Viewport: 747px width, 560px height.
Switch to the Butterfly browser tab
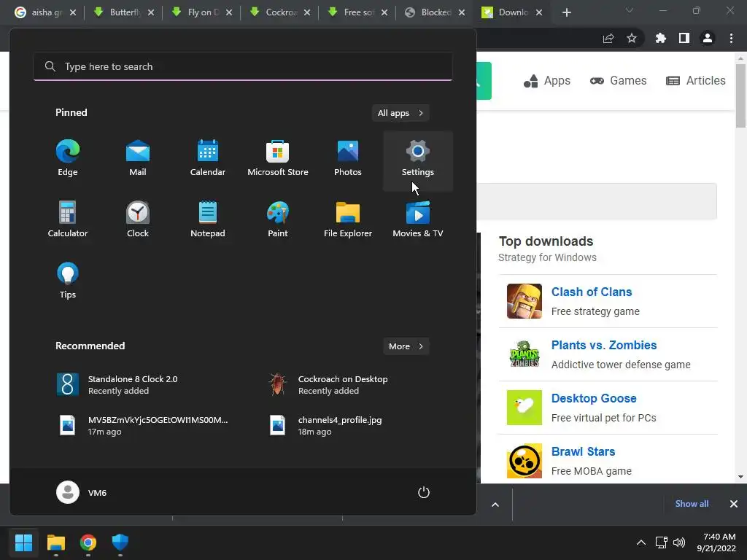(124, 12)
